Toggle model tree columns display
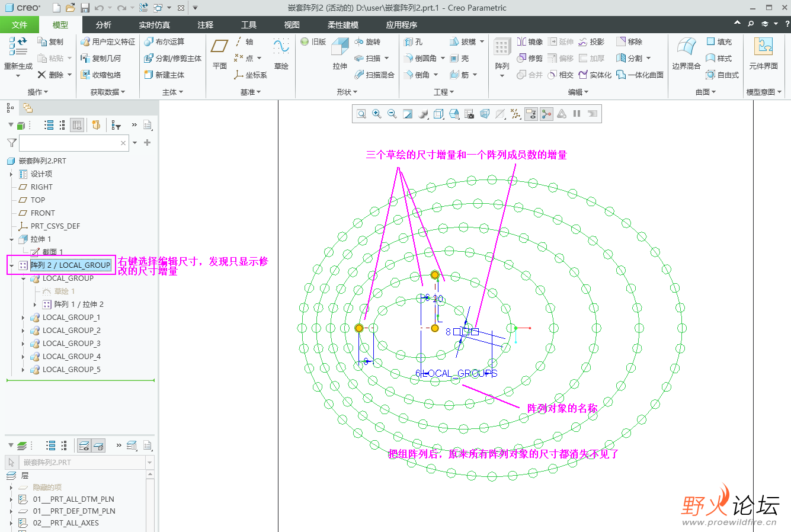The image size is (791, 532). pos(77,125)
